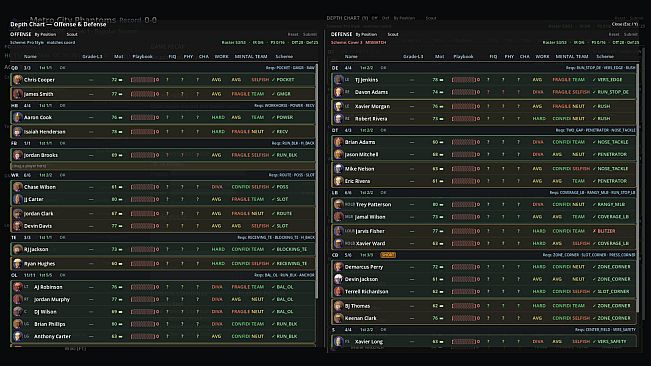This screenshot has height=366, width=651.
Task: Click the Defense 'Scheme: Cover 3' label
Action: click(346, 43)
